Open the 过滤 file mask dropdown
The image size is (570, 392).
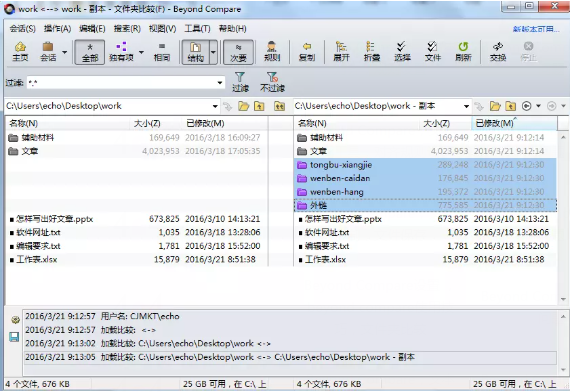click(220, 83)
